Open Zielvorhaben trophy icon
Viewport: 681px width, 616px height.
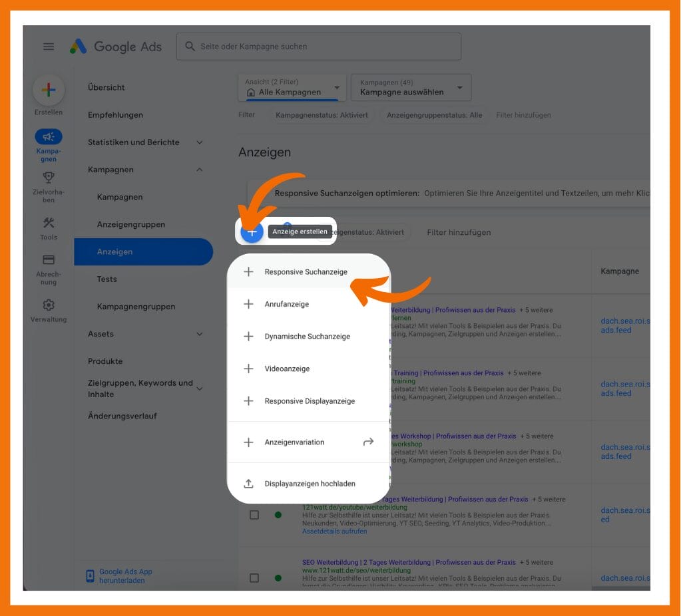pyautogui.click(x=49, y=178)
